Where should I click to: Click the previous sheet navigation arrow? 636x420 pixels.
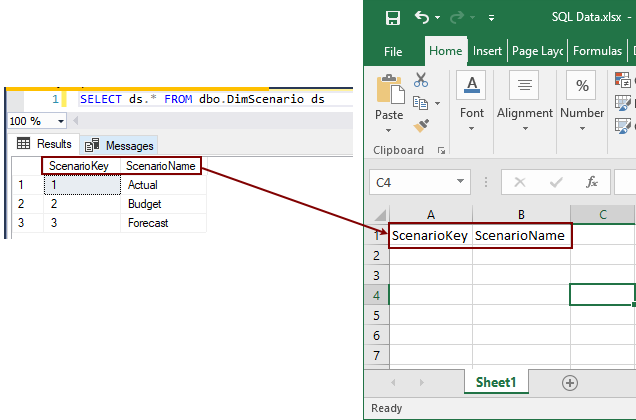[393, 382]
